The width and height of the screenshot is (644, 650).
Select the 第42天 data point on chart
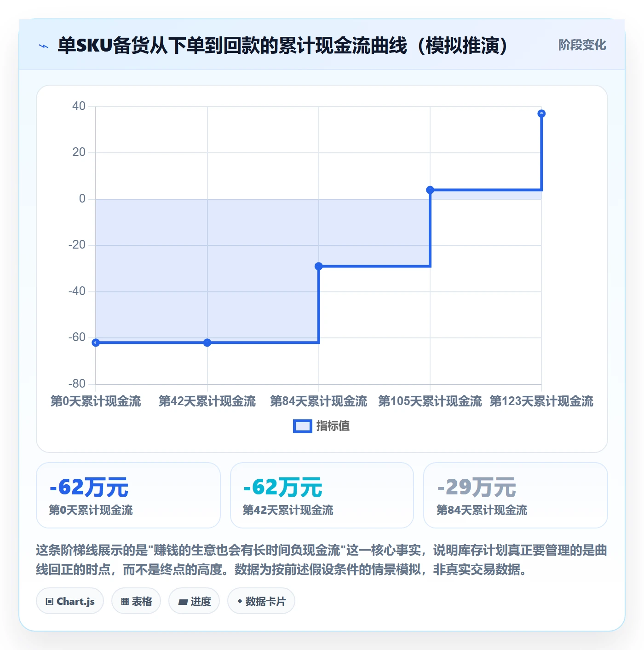point(207,342)
